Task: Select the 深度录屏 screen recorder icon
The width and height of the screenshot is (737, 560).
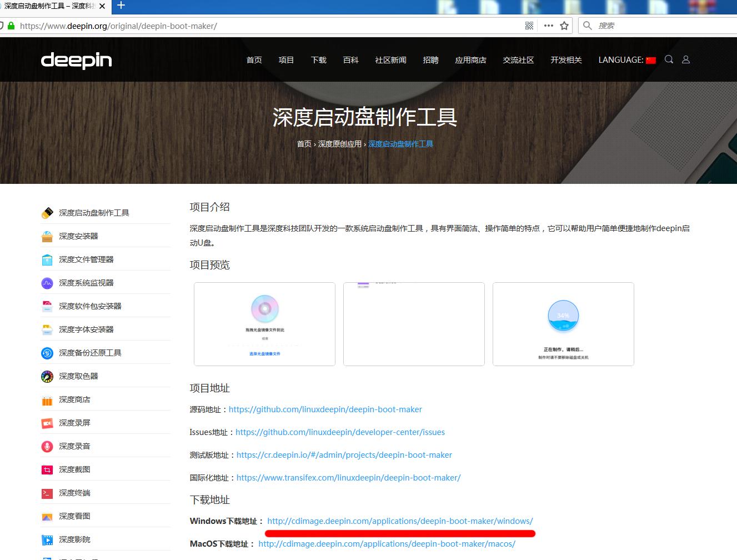Action: pos(47,423)
